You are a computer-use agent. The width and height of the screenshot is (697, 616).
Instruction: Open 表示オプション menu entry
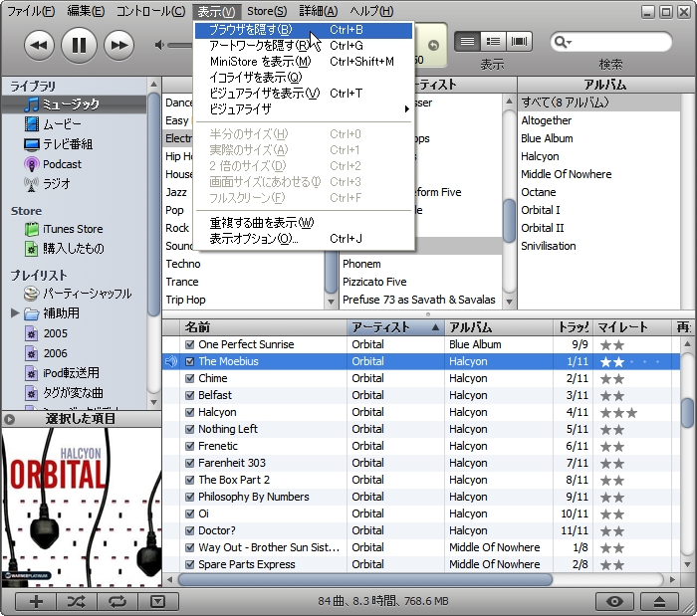coord(304,239)
